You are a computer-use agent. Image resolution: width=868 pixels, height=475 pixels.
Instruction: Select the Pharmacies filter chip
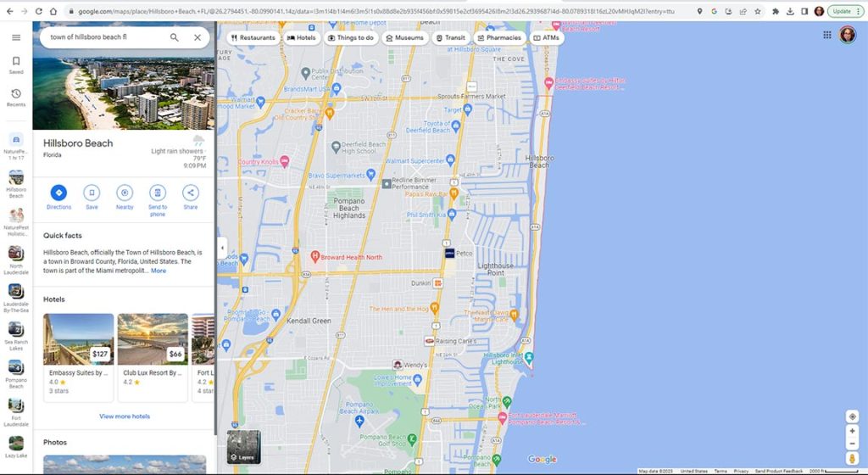point(499,37)
